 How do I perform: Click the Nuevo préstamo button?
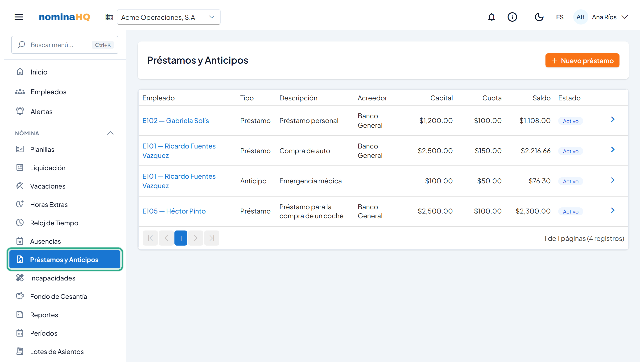tap(582, 61)
